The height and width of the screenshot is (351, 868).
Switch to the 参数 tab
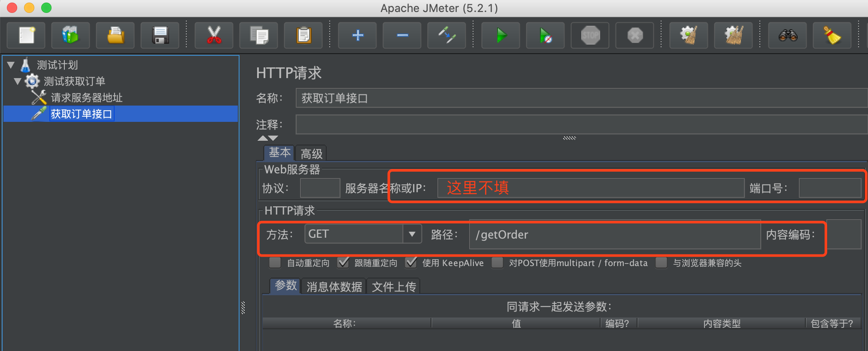(285, 286)
